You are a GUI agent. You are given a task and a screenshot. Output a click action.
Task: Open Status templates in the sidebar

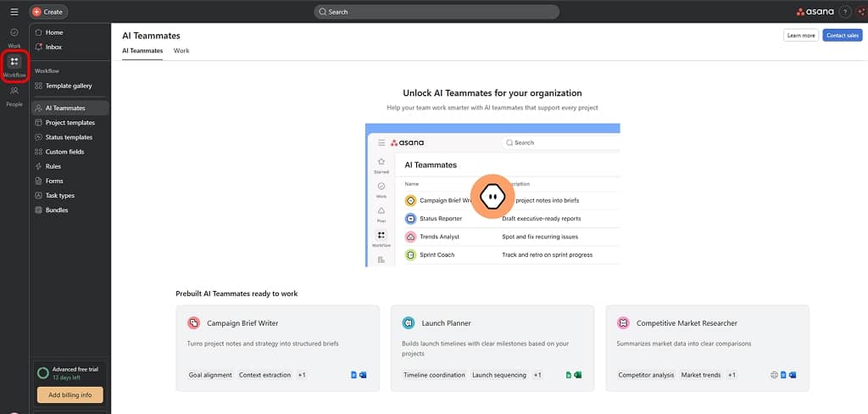(x=70, y=137)
